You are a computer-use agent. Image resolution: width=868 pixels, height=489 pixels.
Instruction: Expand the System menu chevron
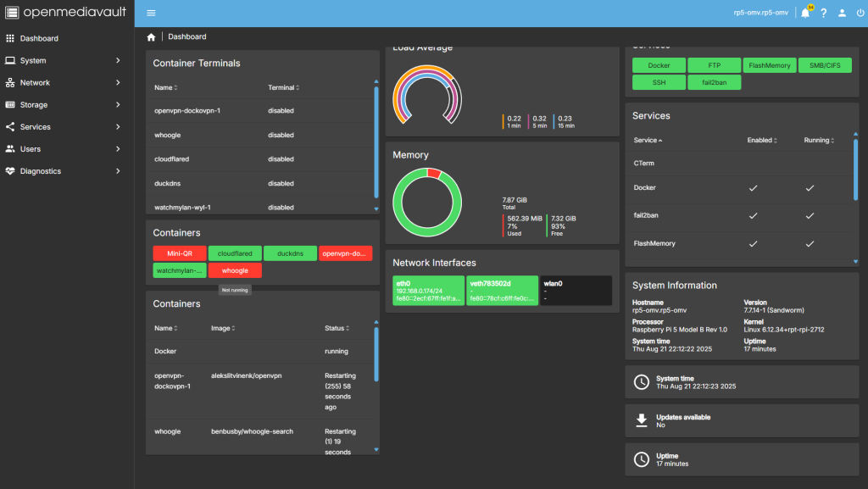pyautogui.click(x=118, y=61)
